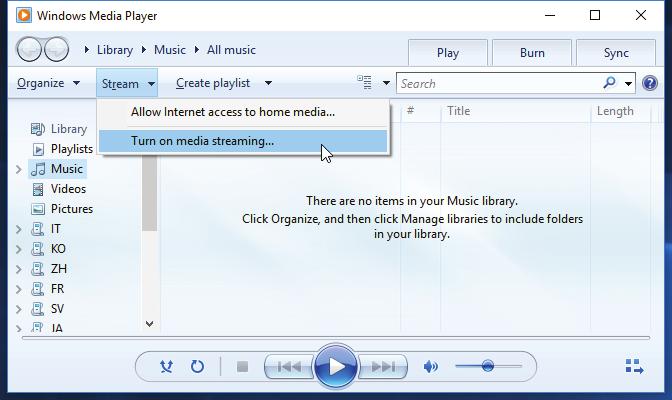Screen dimensions: 672x400
Task: Select Library in navigation pane
Action: [59, 129]
